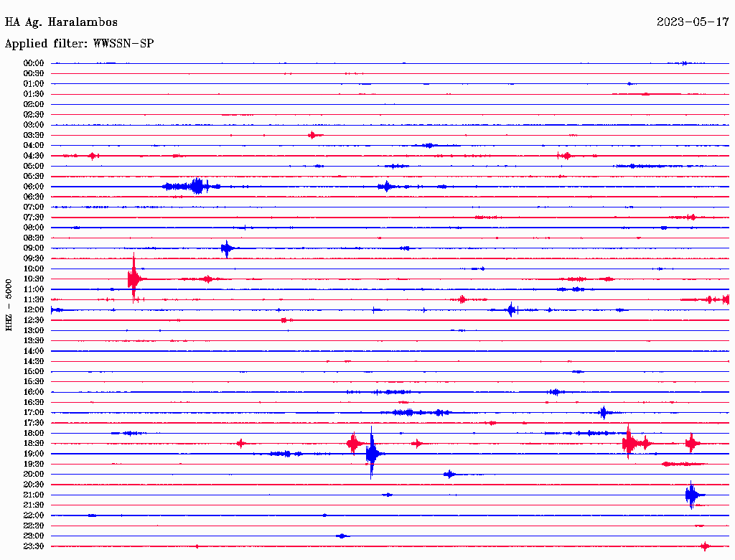This screenshot has height=560, width=735.
Task: Click the 16:00 time label
Action: point(34,392)
